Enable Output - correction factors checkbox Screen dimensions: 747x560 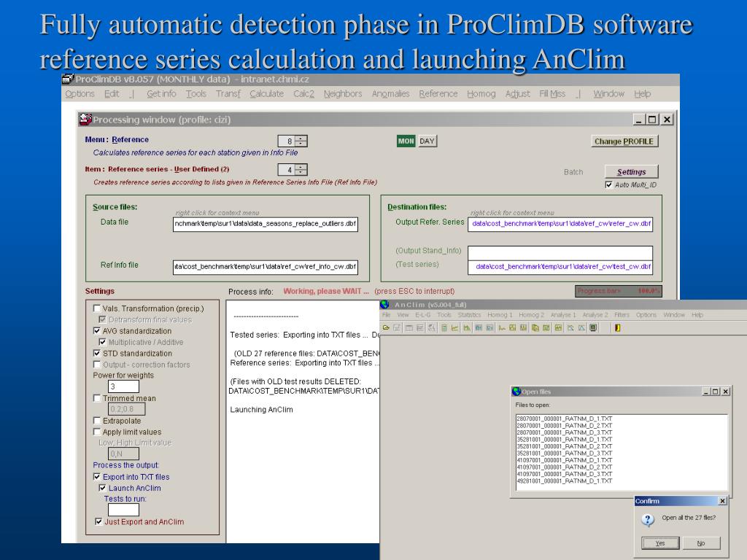(97, 365)
